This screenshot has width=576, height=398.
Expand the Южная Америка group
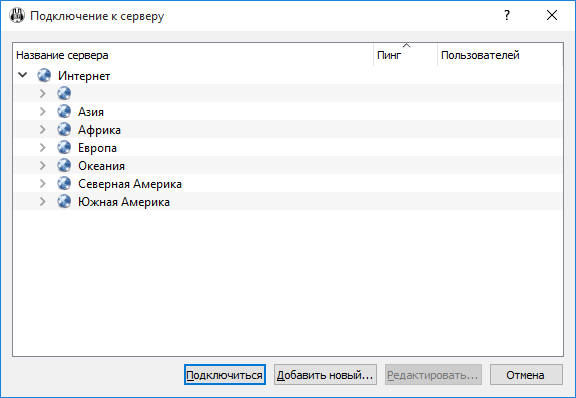(43, 201)
